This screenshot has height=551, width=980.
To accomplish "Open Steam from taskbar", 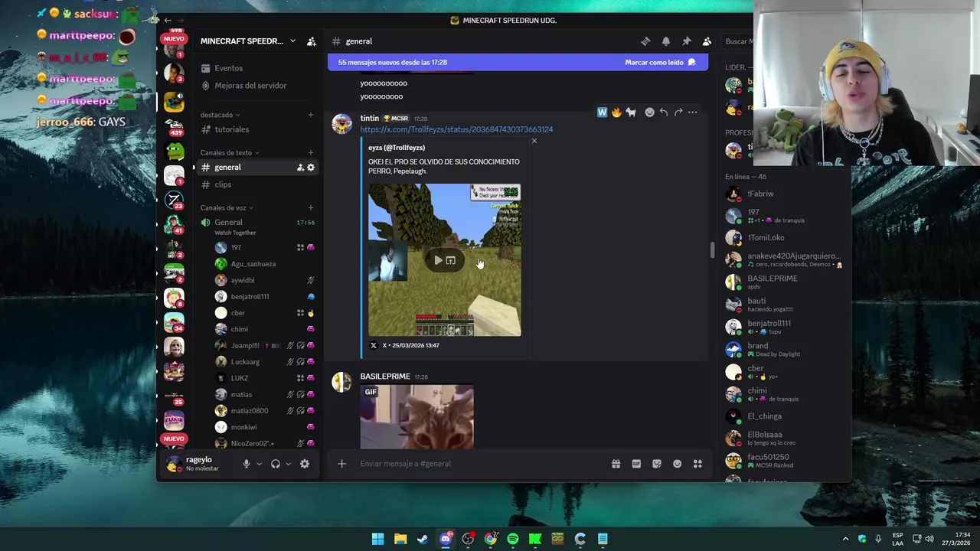I will tap(423, 539).
